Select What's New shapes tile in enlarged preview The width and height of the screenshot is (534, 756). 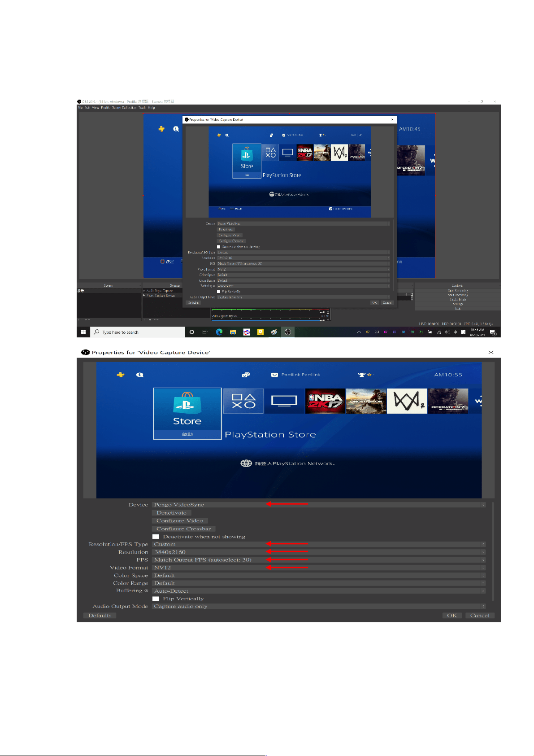[x=243, y=401]
